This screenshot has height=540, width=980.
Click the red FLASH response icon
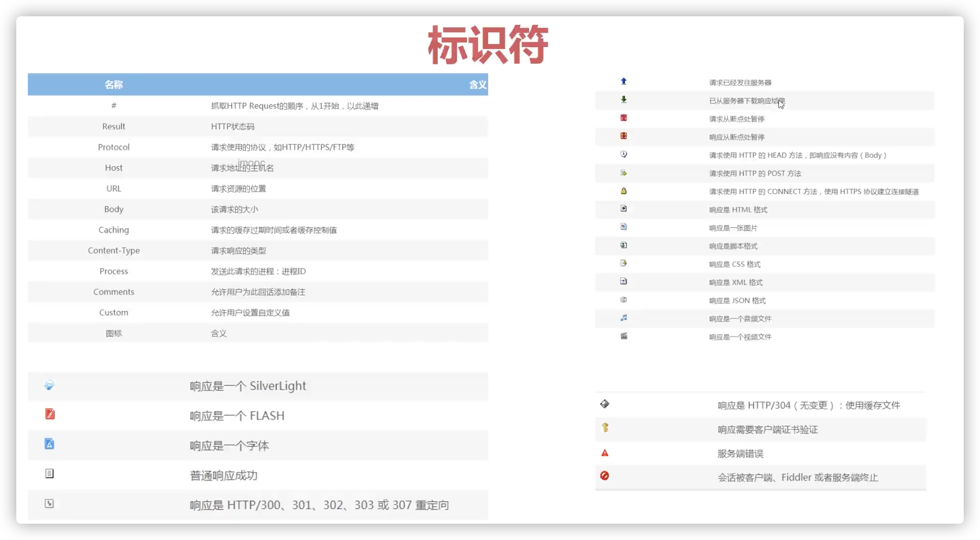pos(50,414)
